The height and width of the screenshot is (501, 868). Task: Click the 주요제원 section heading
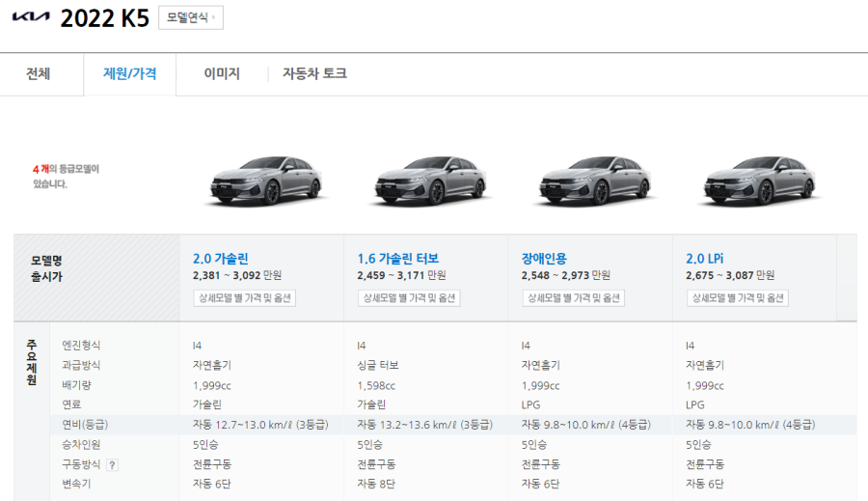[x=32, y=362]
